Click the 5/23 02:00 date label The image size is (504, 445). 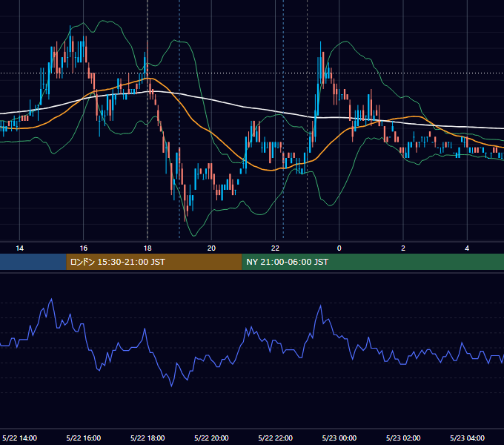[403, 438]
